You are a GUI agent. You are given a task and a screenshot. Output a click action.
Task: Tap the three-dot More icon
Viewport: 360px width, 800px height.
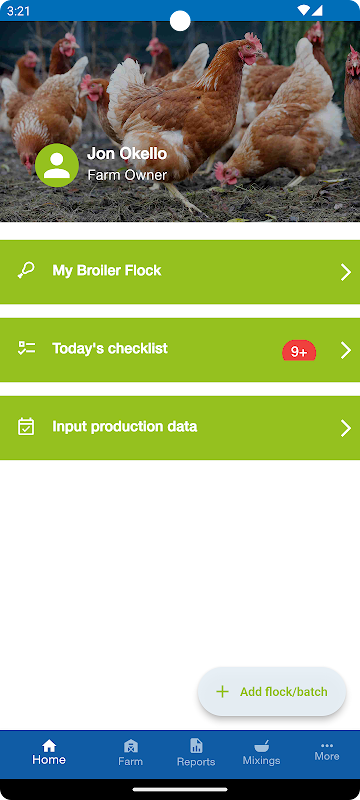click(327, 745)
